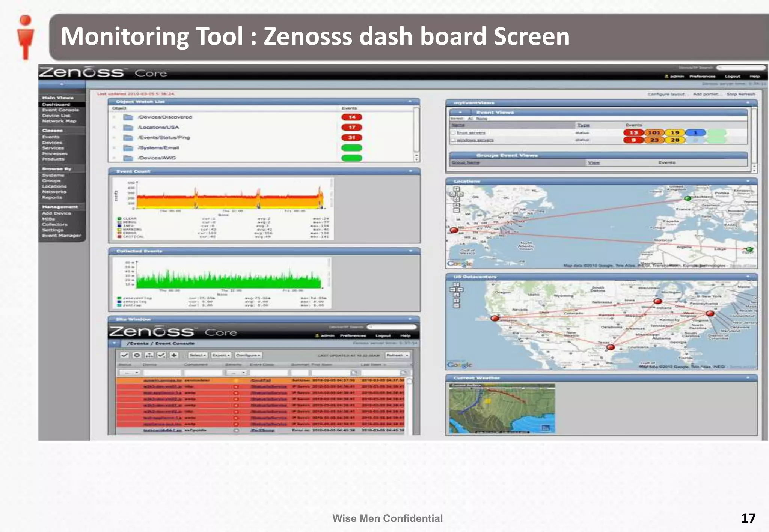
Task: Zoom out on the US Datacenters map
Action: pyautogui.click(x=456, y=306)
